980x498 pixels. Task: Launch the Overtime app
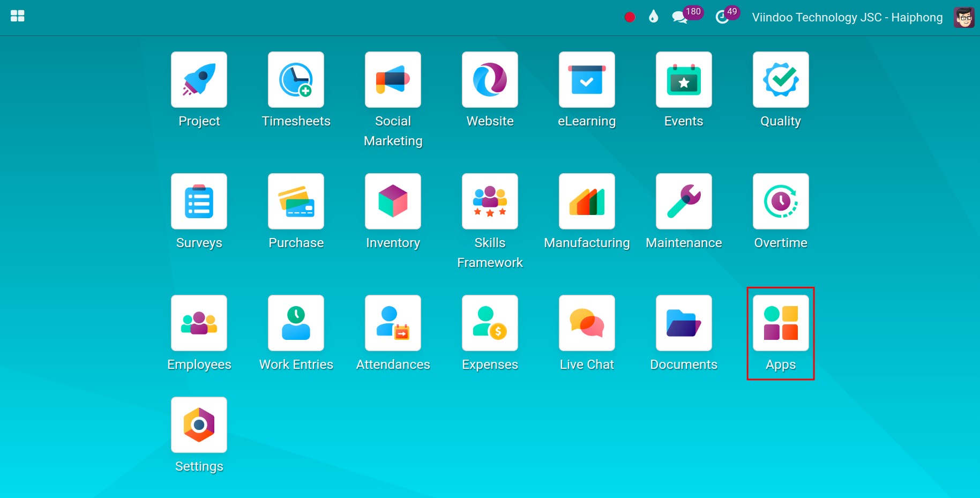coord(781,202)
